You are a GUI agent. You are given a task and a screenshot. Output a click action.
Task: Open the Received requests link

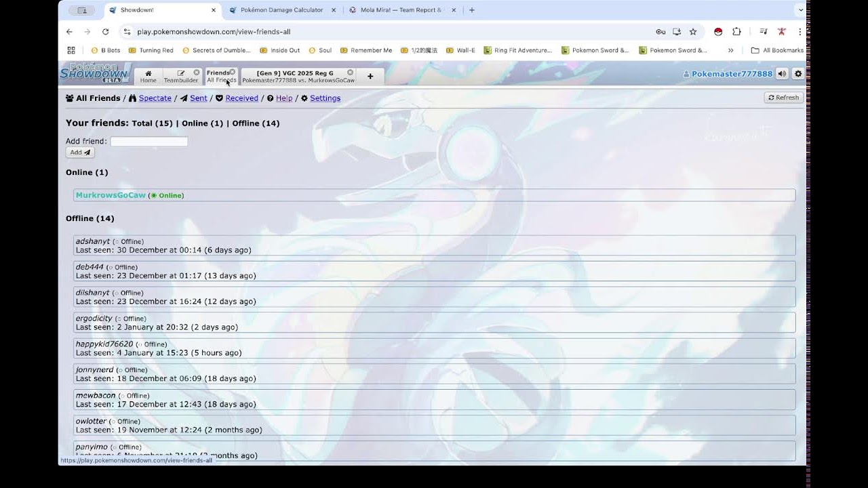coord(241,98)
